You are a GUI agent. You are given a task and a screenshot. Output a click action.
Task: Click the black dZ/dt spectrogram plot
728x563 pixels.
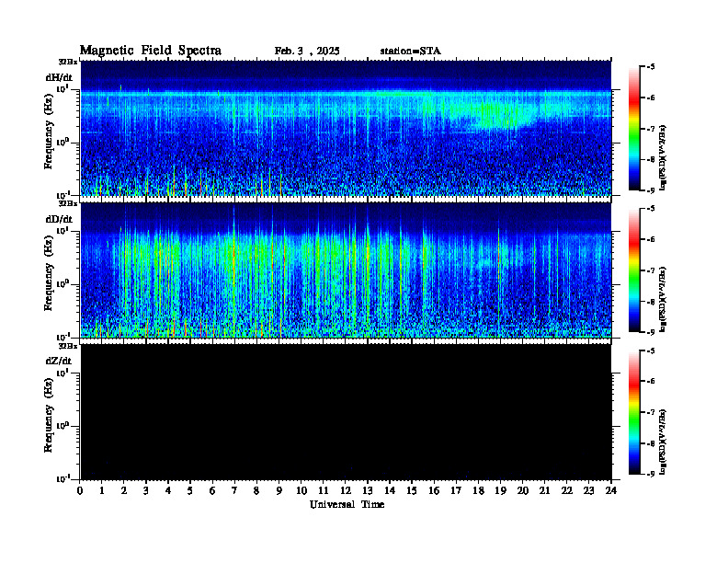[x=346, y=411]
